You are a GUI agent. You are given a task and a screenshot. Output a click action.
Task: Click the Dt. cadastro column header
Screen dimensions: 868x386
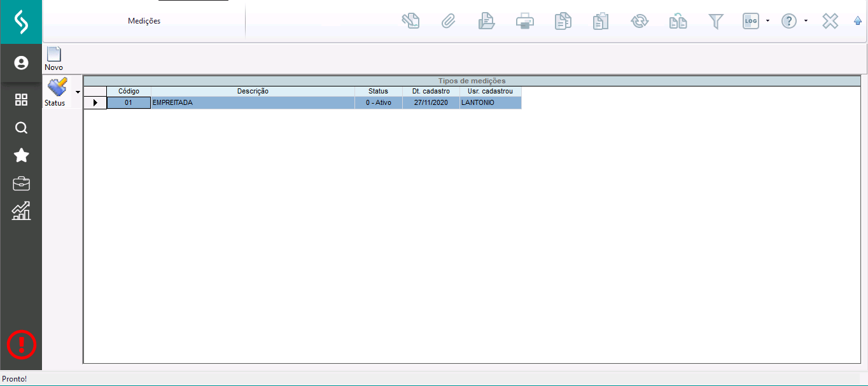click(431, 91)
